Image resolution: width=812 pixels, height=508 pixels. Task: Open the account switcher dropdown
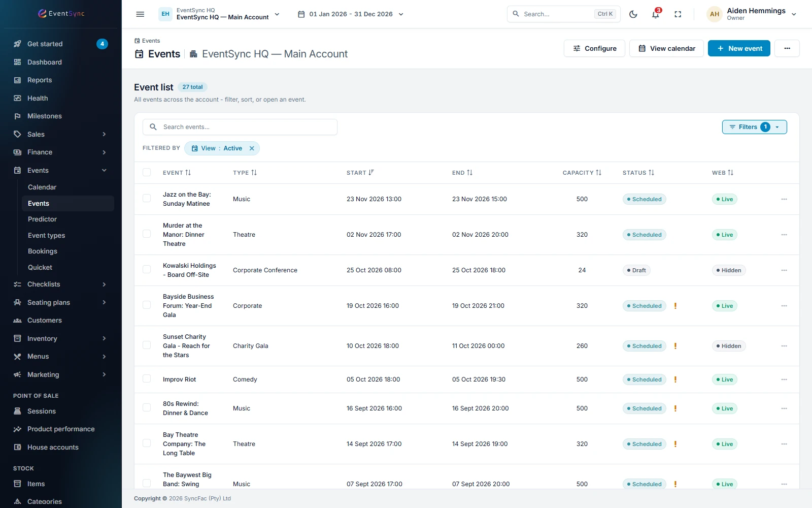(x=219, y=14)
